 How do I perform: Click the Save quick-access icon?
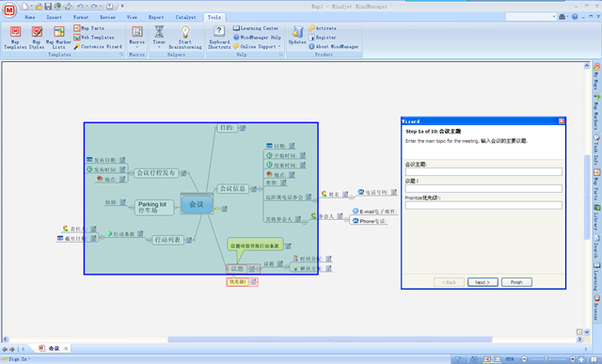pos(48,7)
